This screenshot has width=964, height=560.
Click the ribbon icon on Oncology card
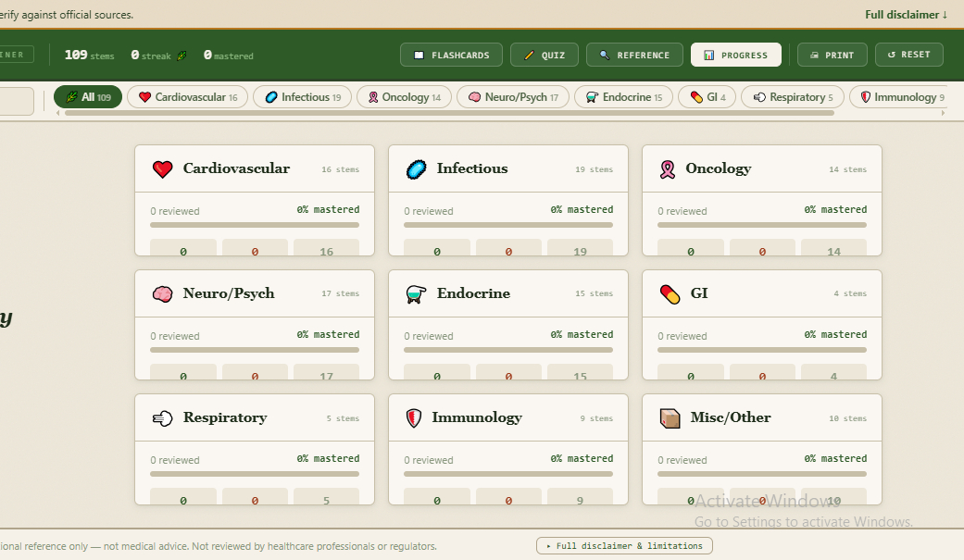click(x=668, y=169)
